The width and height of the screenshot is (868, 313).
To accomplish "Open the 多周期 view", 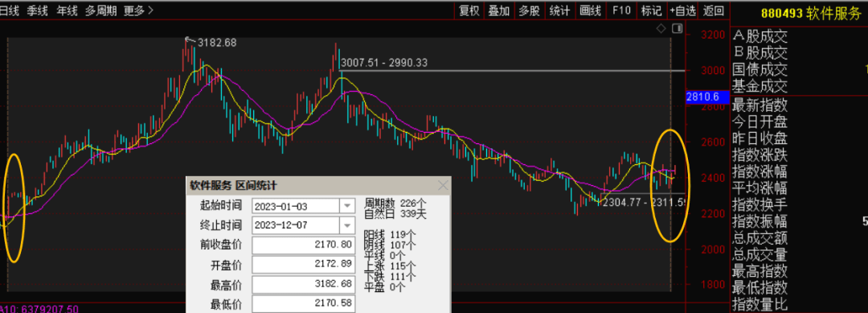I will (100, 10).
